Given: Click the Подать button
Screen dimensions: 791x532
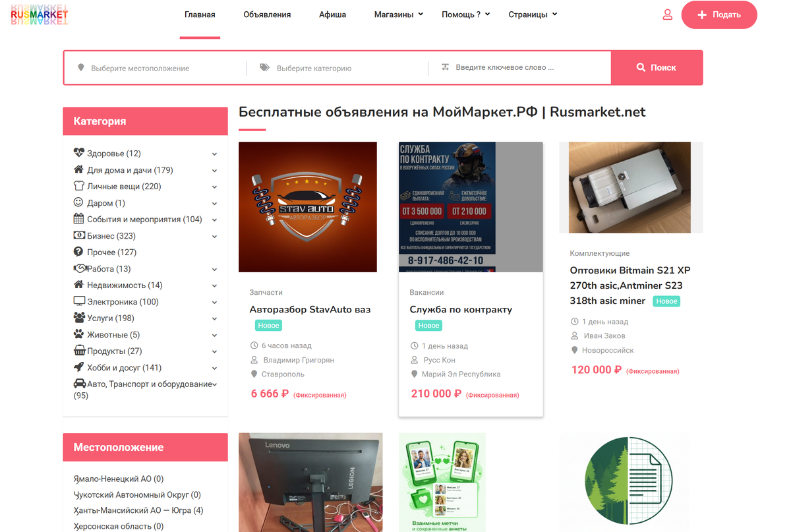Looking at the screenshot, I should [719, 15].
